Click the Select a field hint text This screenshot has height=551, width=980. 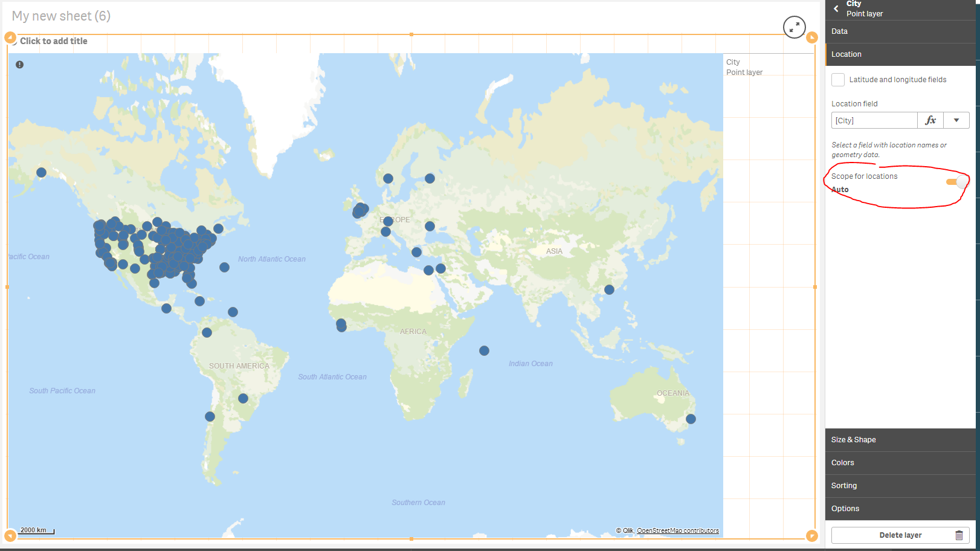coord(889,150)
